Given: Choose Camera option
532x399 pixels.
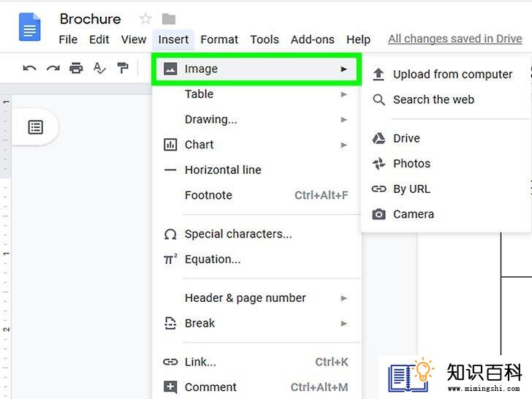Looking at the screenshot, I should point(446,214).
